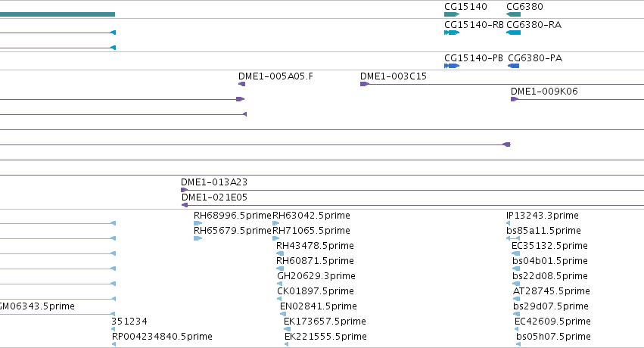Select the DME1-013A23 feature arrow
The image size is (644, 348).
coord(185,190)
